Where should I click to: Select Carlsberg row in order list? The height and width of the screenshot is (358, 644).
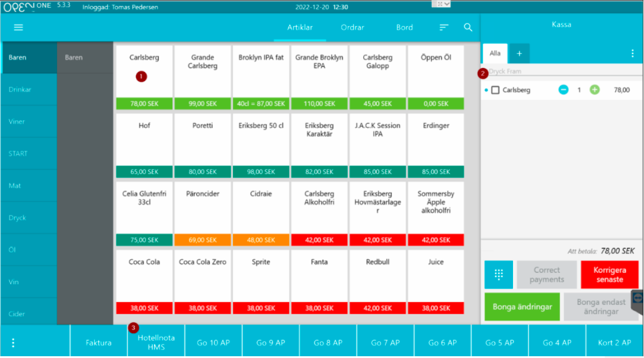tap(562, 90)
